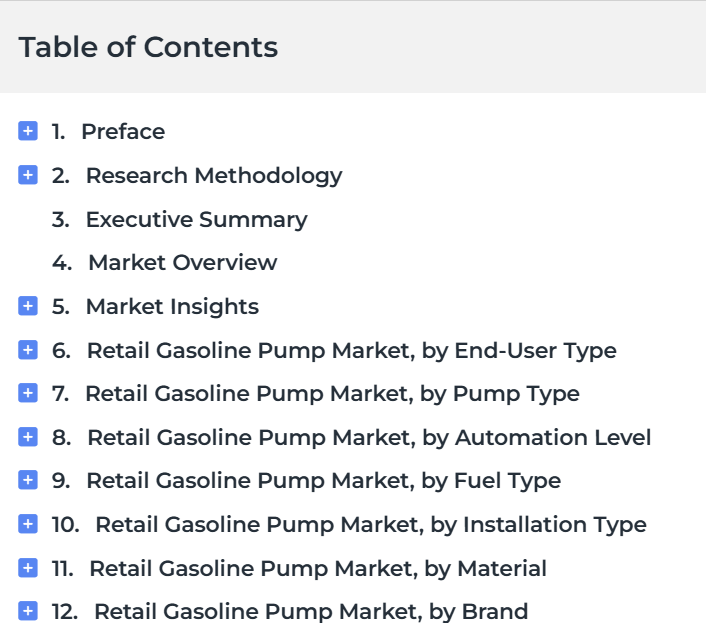Expand Research Methodology with its plus icon
706x625 pixels.
pyautogui.click(x=28, y=175)
